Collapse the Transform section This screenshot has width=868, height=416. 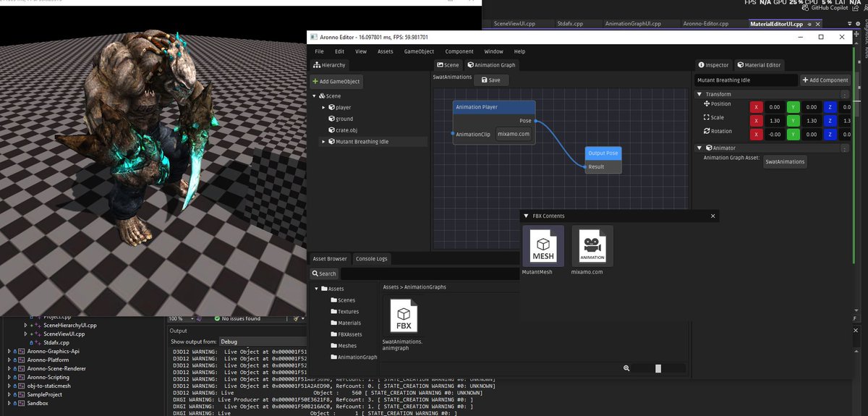(x=699, y=95)
